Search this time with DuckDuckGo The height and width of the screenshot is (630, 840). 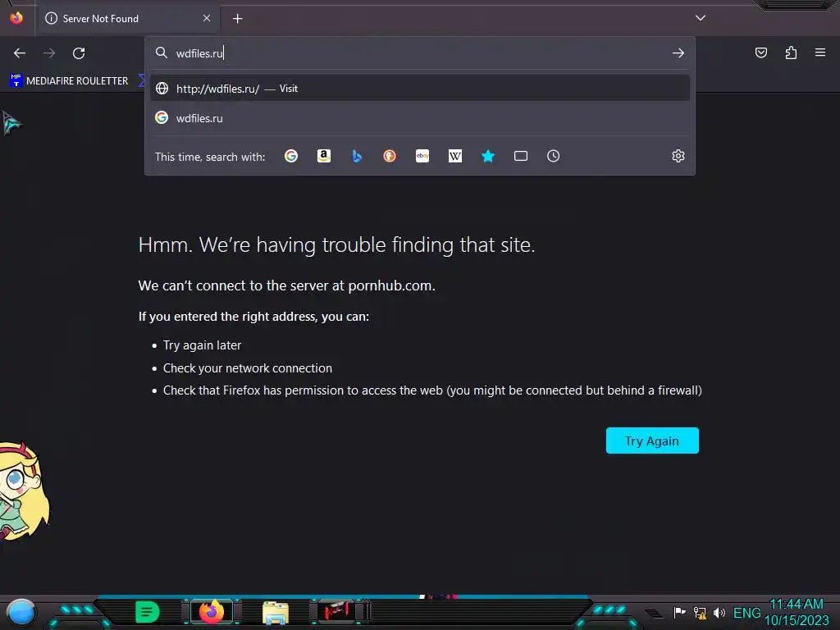point(390,156)
